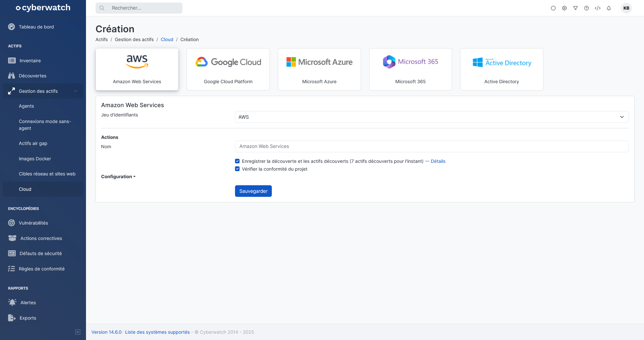Select the Microsoft Azure card
The width and height of the screenshot is (644, 340).
(x=319, y=69)
